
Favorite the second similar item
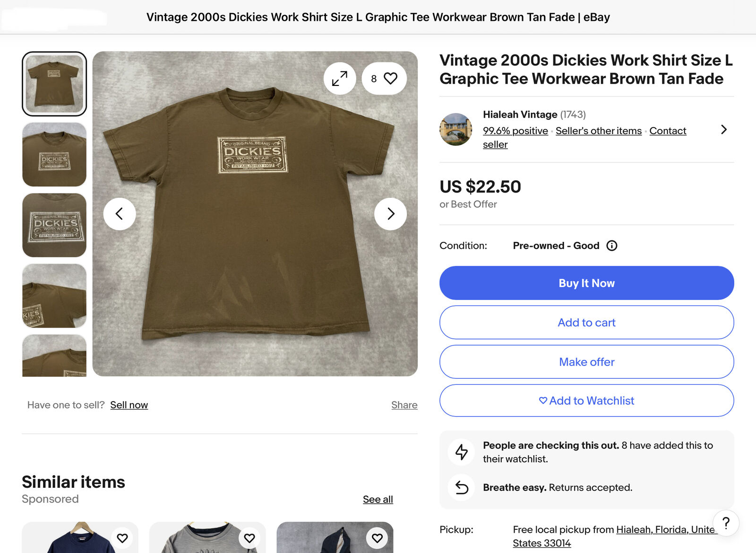pyautogui.click(x=249, y=538)
